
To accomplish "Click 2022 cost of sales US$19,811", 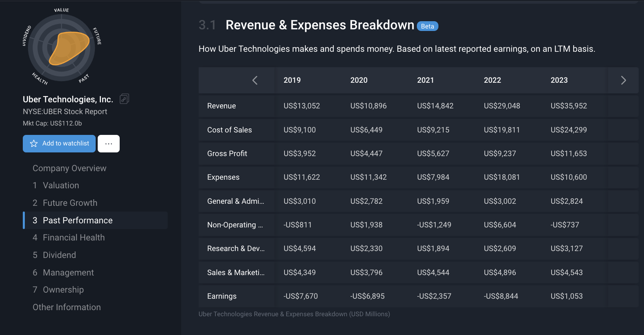I will pyautogui.click(x=502, y=130).
